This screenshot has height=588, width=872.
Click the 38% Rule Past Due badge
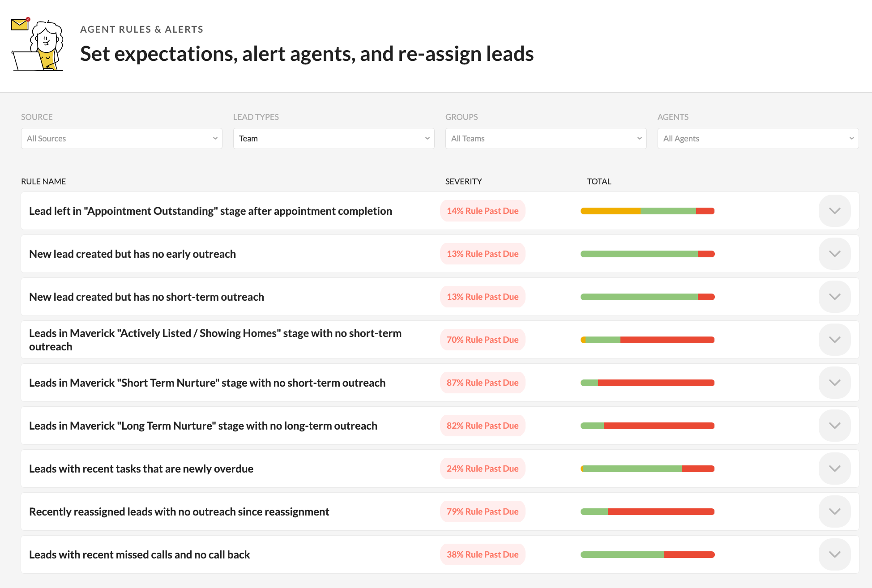[483, 554]
